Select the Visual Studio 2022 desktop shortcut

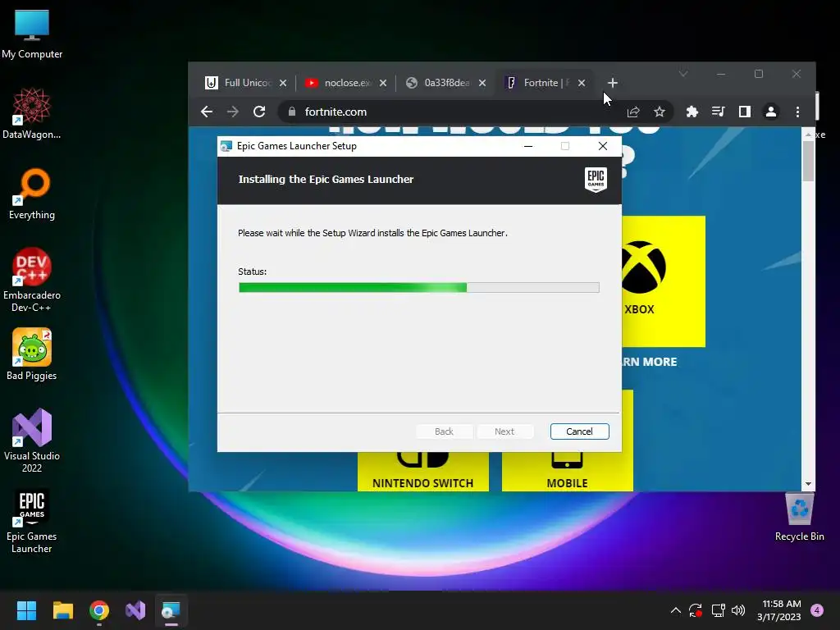click(32, 441)
